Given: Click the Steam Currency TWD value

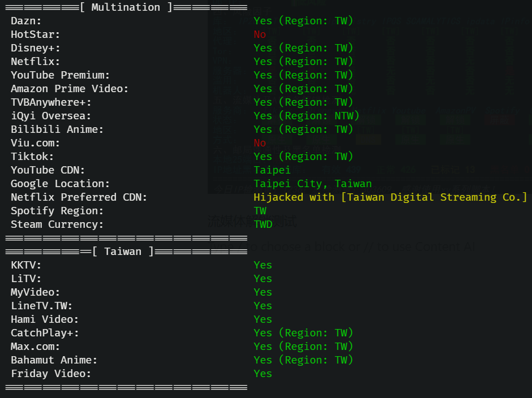Looking at the screenshot, I should pyautogui.click(x=263, y=224).
